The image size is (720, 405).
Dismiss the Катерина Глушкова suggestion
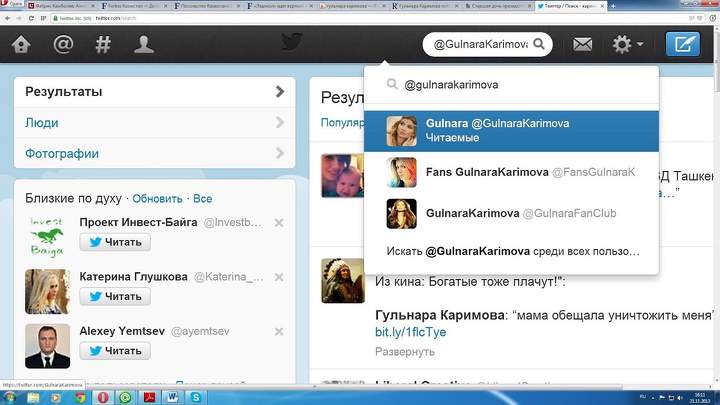click(x=279, y=277)
